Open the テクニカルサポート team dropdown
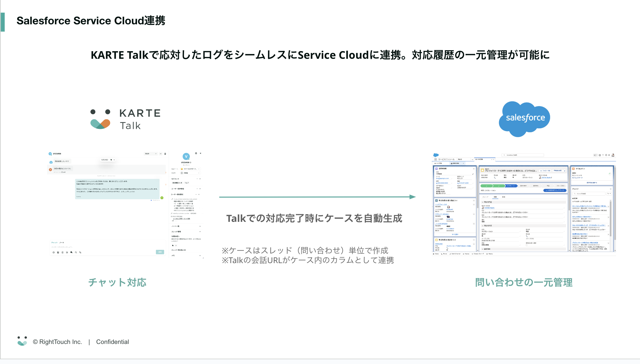 (190, 169)
